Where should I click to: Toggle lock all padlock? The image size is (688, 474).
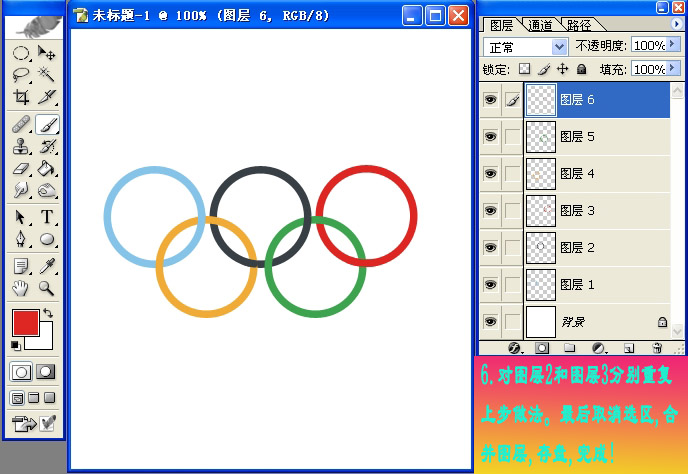(581, 69)
